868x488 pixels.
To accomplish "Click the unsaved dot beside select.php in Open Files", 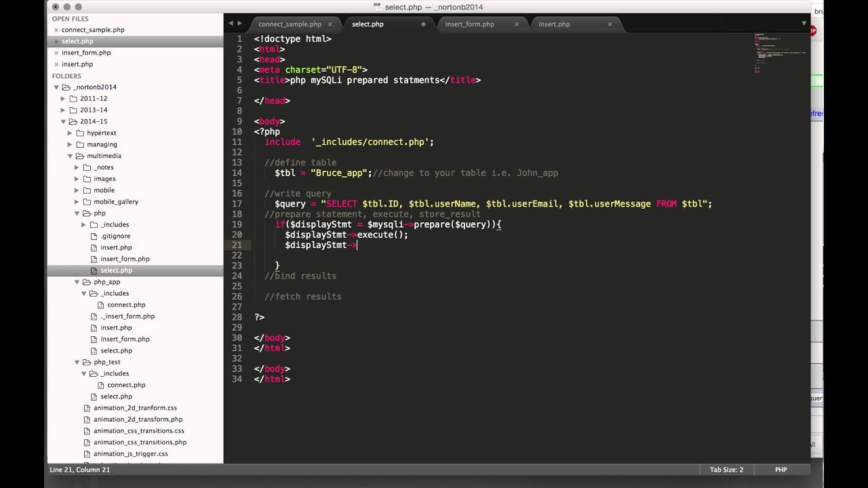I will (x=56, y=41).
